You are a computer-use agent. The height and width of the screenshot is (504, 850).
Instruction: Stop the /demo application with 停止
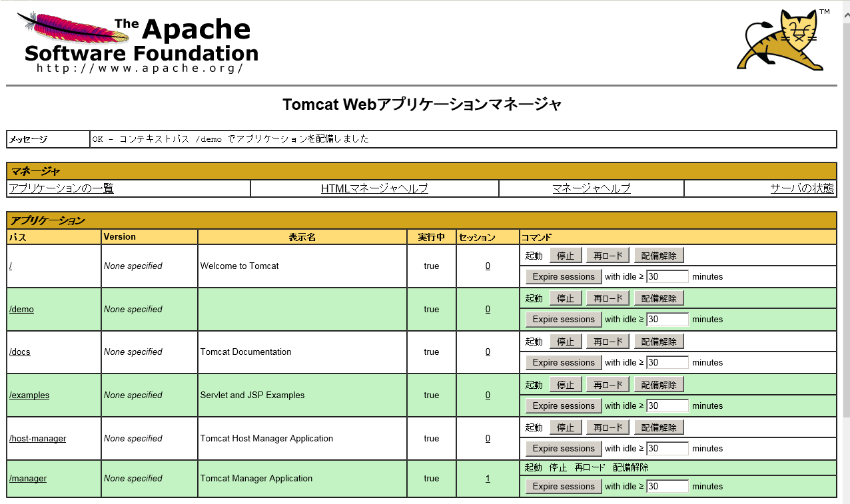pyautogui.click(x=565, y=298)
